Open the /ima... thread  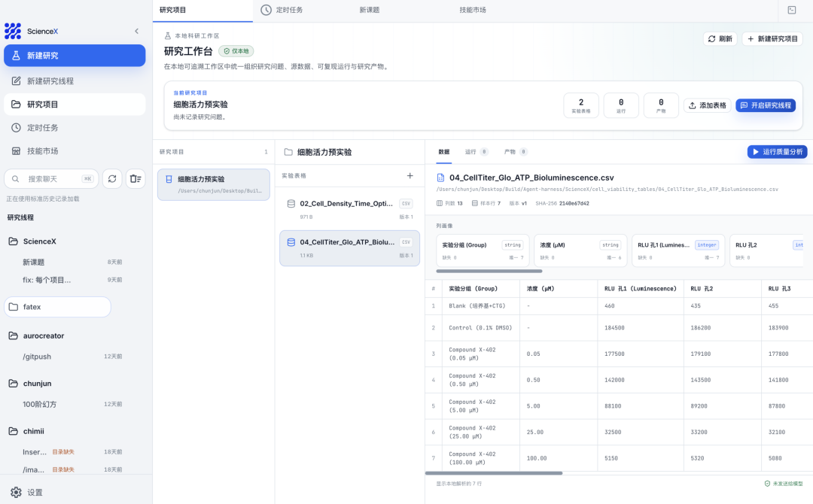coord(72,469)
